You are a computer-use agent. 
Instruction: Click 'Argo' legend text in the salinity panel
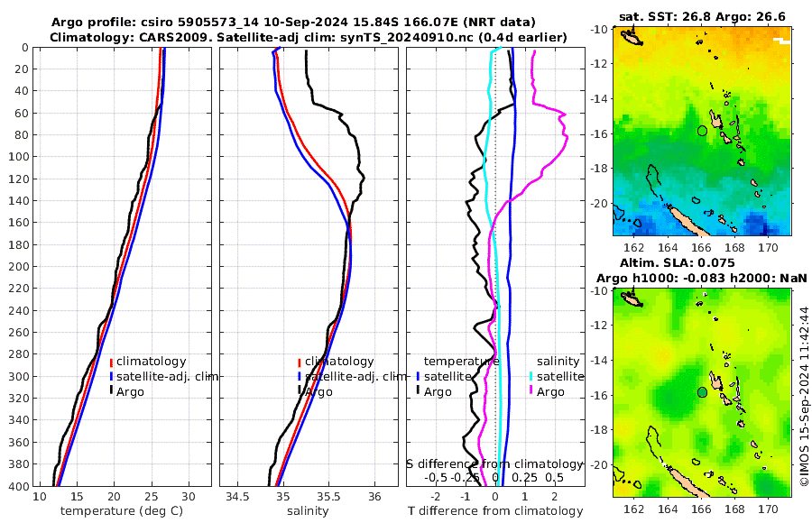click(x=318, y=392)
